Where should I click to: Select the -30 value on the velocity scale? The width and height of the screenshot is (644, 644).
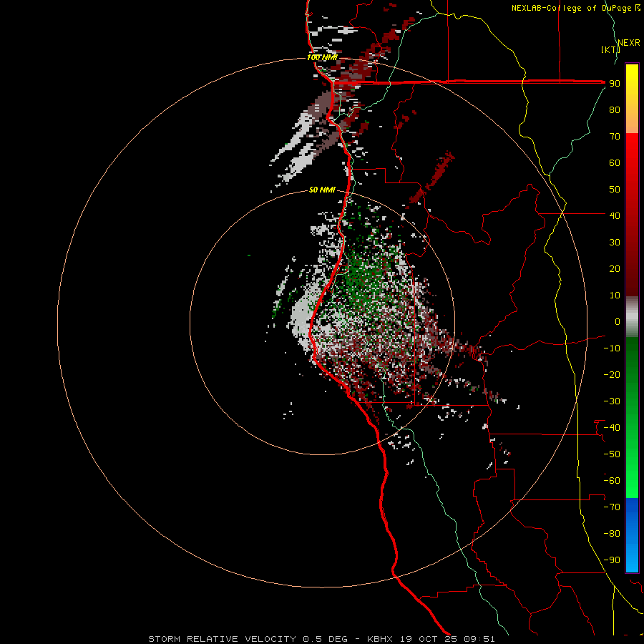[x=612, y=401]
